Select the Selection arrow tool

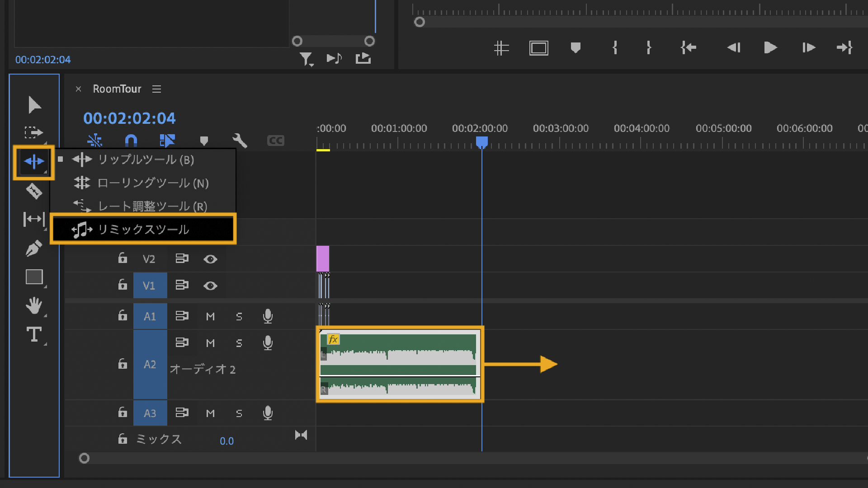[34, 105]
